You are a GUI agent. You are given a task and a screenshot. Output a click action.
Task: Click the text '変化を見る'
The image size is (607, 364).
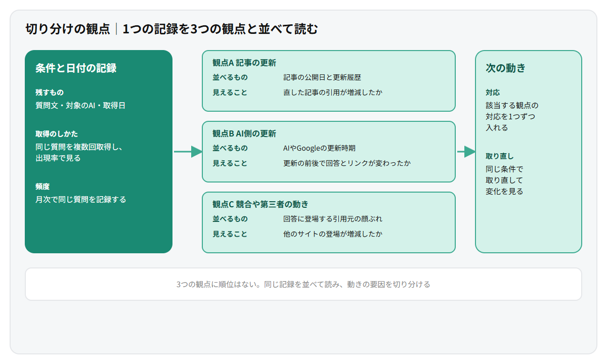click(504, 192)
